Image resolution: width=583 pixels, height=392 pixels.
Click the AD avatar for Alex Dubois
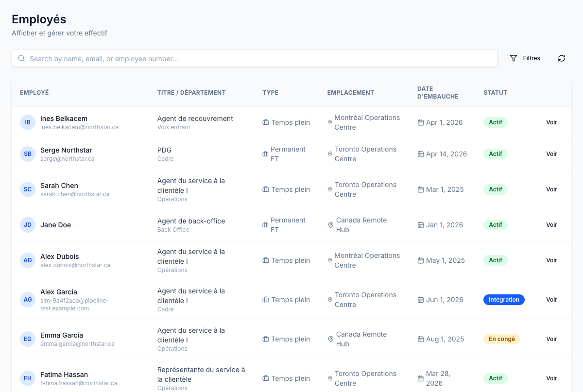tap(28, 260)
